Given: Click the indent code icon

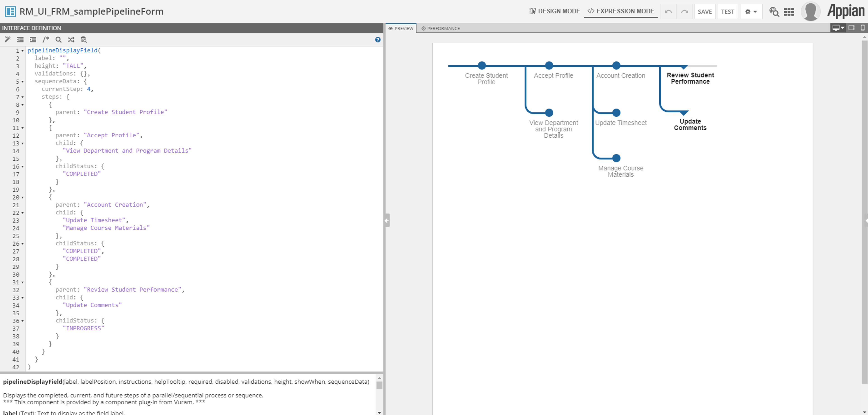Looking at the screenshot, I should point(33,39).
